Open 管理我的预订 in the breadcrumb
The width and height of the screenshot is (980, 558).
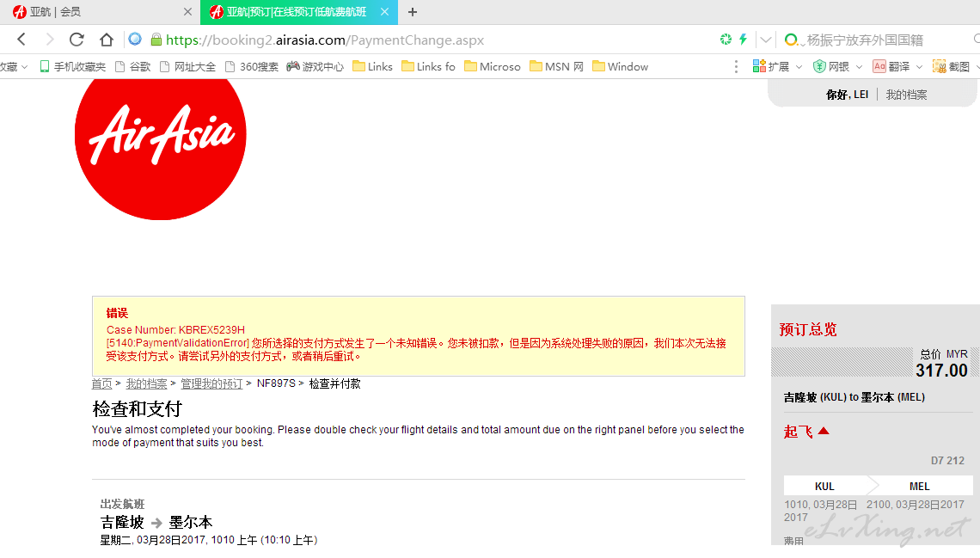point(211,383)
